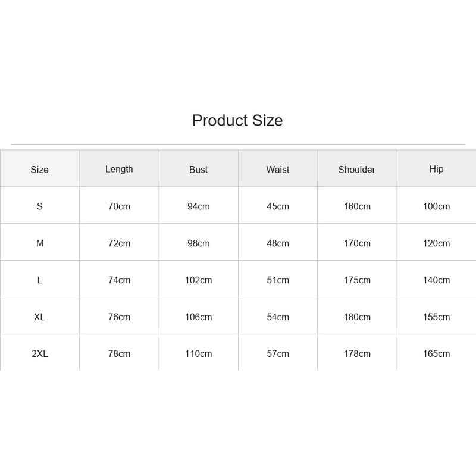Select the M size row label

coord(40,243)
